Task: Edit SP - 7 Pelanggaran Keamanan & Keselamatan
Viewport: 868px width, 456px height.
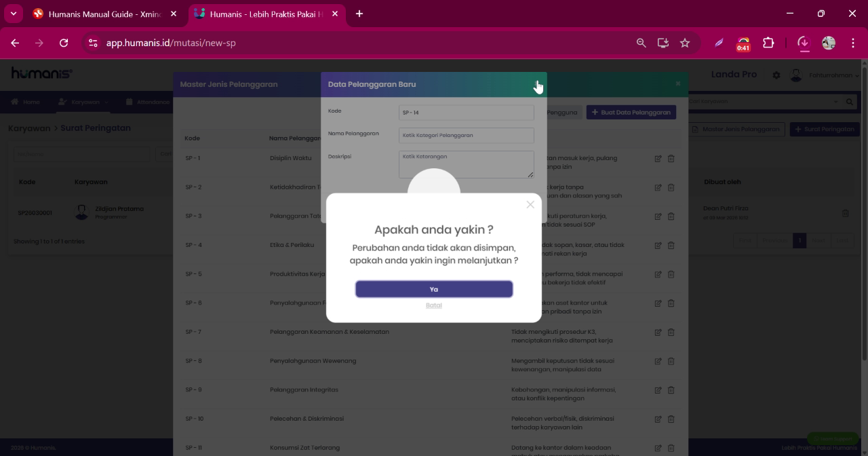Action: tap(658, 332)
